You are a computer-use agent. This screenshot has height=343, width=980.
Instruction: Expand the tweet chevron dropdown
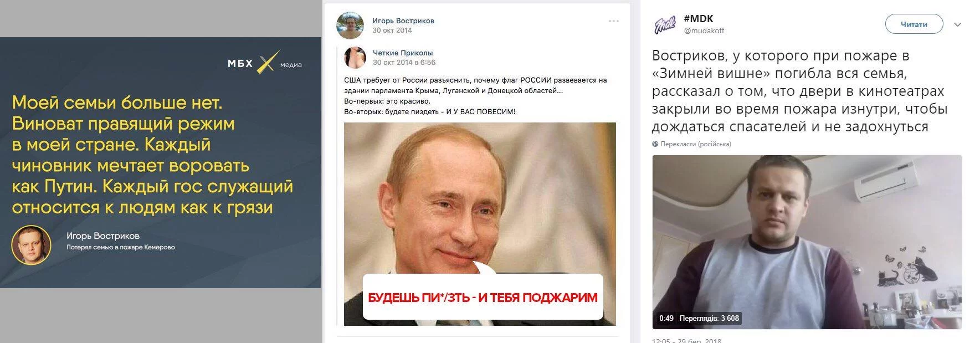click(x=957, y=25)
